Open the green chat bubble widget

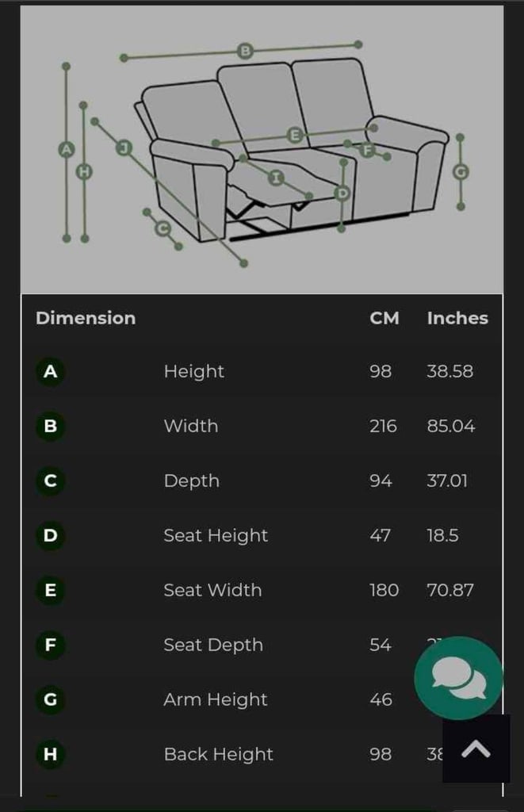(x=457, y=677)
